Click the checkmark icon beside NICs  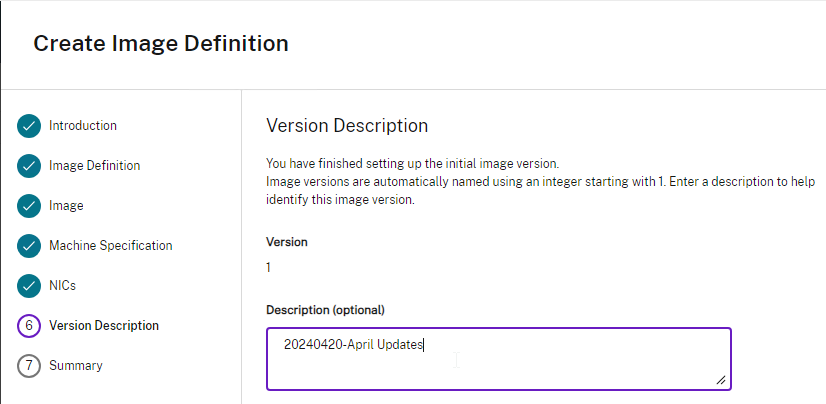coord(29,286)
